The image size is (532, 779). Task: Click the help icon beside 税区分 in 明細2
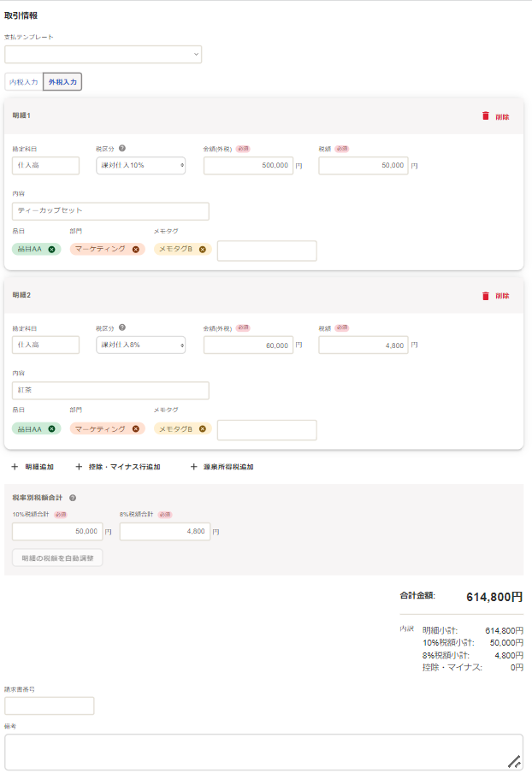click(122, 328)
